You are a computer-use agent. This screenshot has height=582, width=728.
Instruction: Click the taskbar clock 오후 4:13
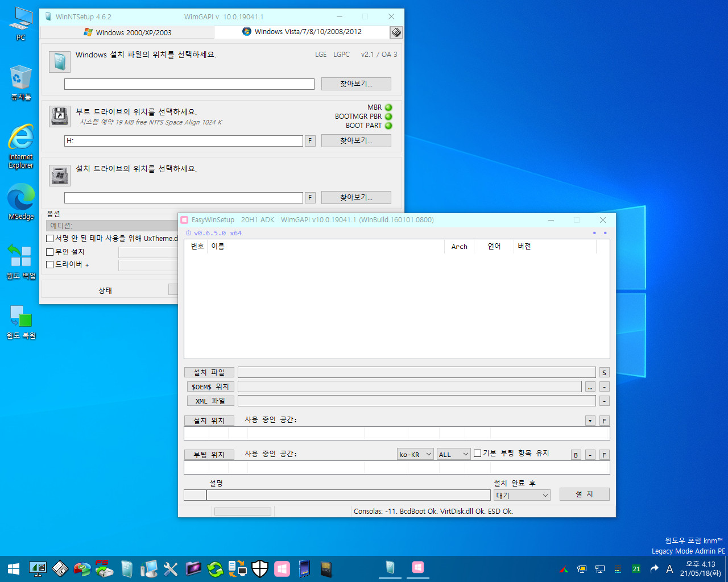pyautogui.click(x=700, y=568)
